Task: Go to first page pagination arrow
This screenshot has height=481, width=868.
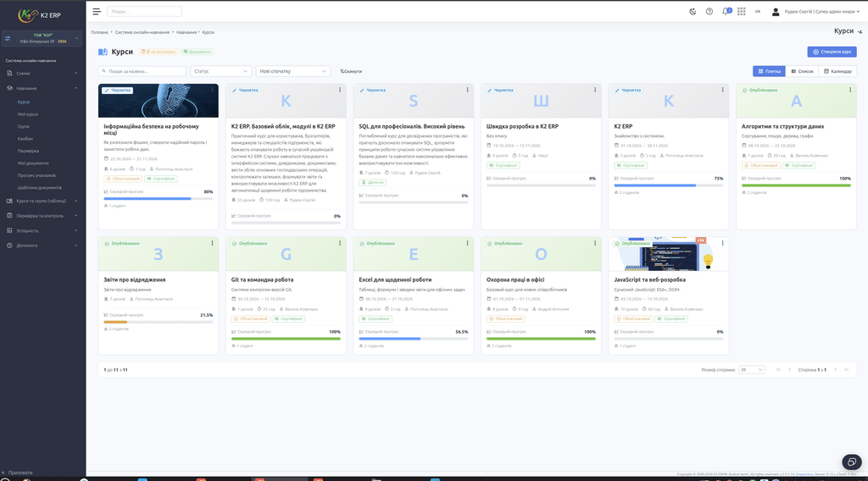Action: (x=778, y=370)
